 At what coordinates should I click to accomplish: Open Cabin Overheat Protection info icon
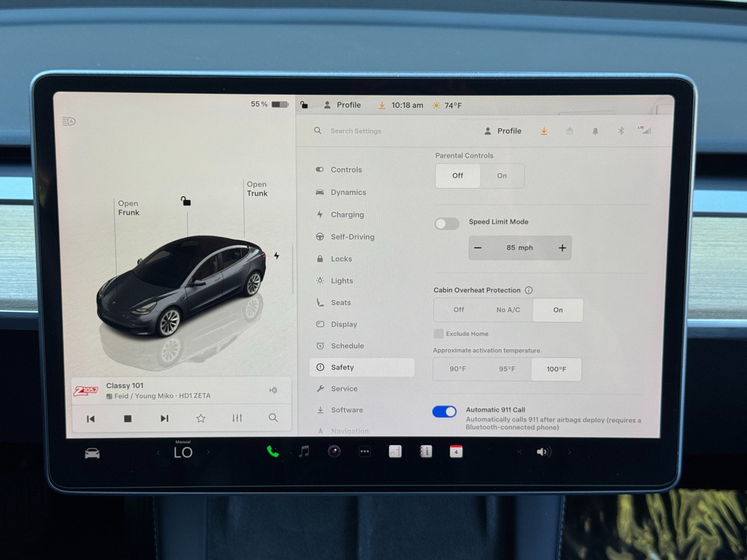tap(529, 290)
